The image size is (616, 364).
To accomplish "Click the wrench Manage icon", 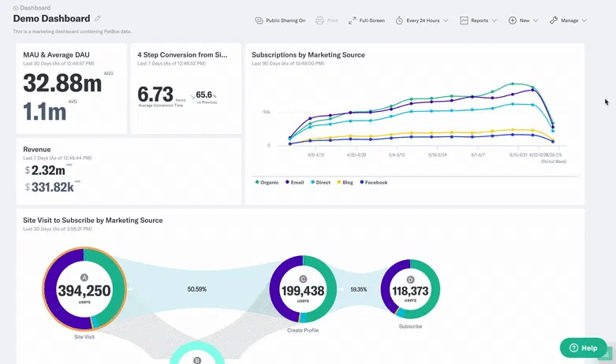I will (554, 20).
